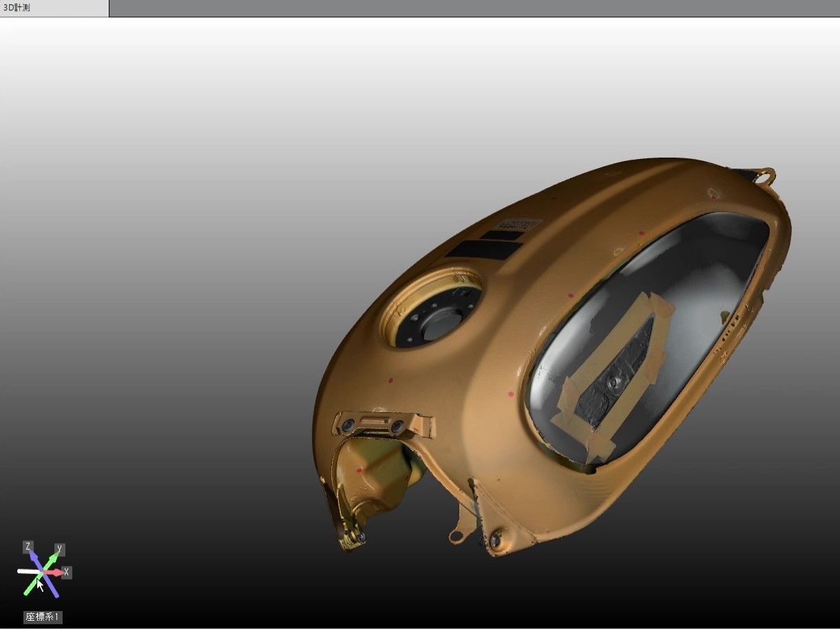Screen dimensions: 840x629
Task: Click the front bracket with two bolts
Action: [x=381, y=425]
